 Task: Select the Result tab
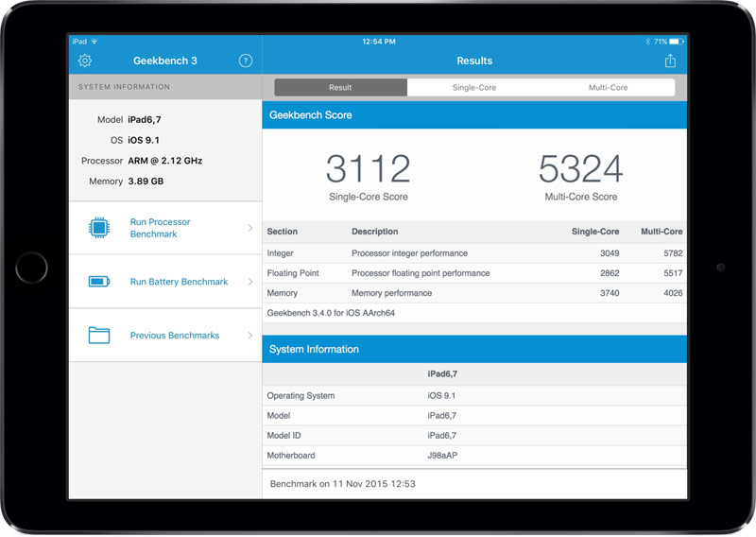point(340,87)
